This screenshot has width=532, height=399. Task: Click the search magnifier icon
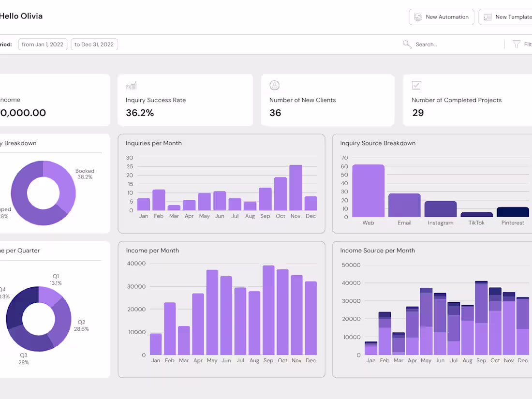coord(407,44)
